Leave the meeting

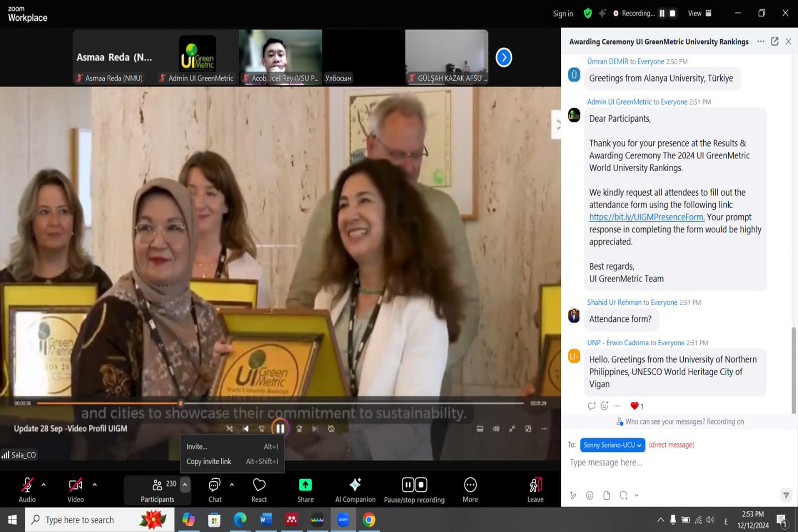[535, 490]
